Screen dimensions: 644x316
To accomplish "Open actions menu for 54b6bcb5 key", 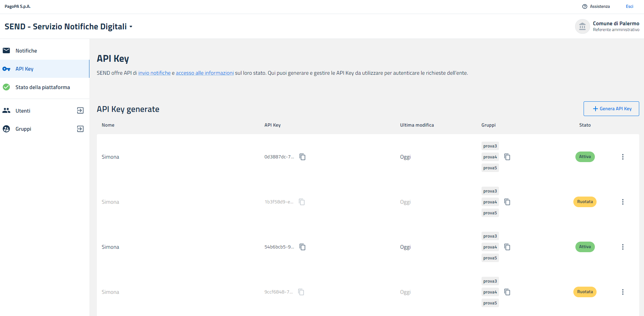I will coord(622,247).
